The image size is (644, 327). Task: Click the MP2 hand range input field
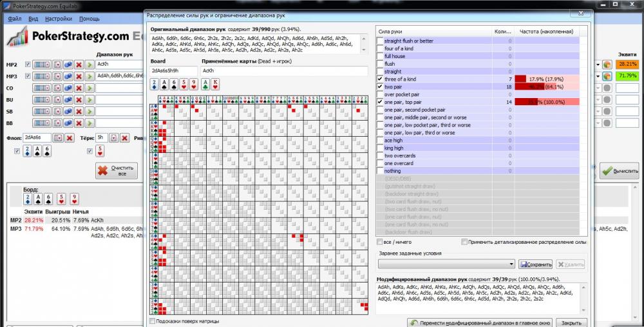(x=120, y=64)
